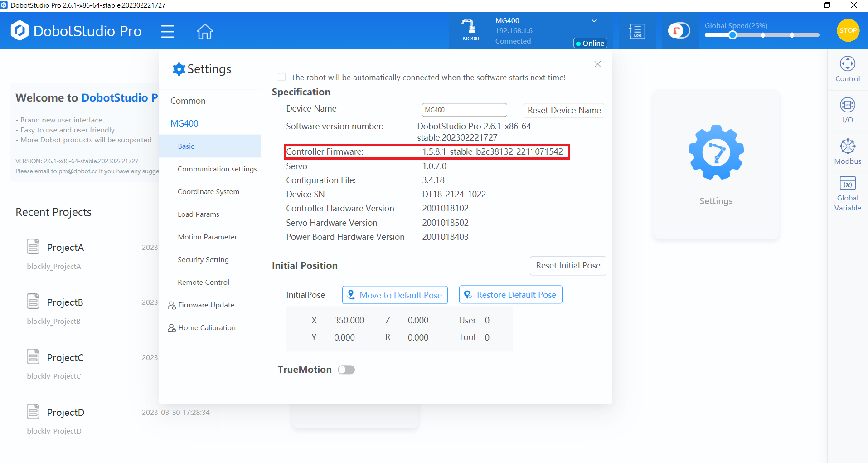868x463 pixels.
Task: Click Move to Default Pose button
Action: click(395, 295)
